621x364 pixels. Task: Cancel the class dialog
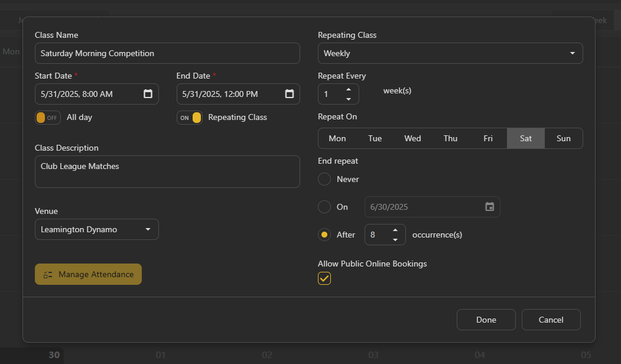[551, 320]
